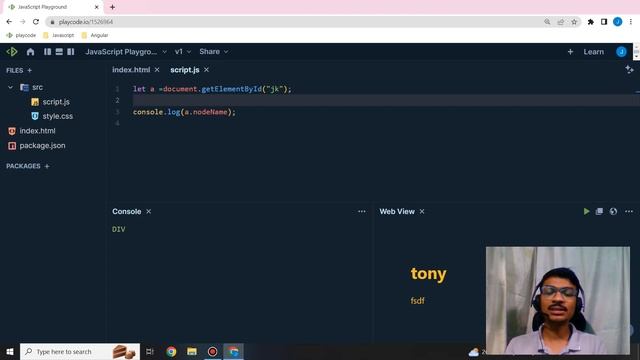Image resolution: width=640 pixels, height=360 pixels.
Task: Add a package with PACKAGES plus
Action: click(x=47, y=166)
